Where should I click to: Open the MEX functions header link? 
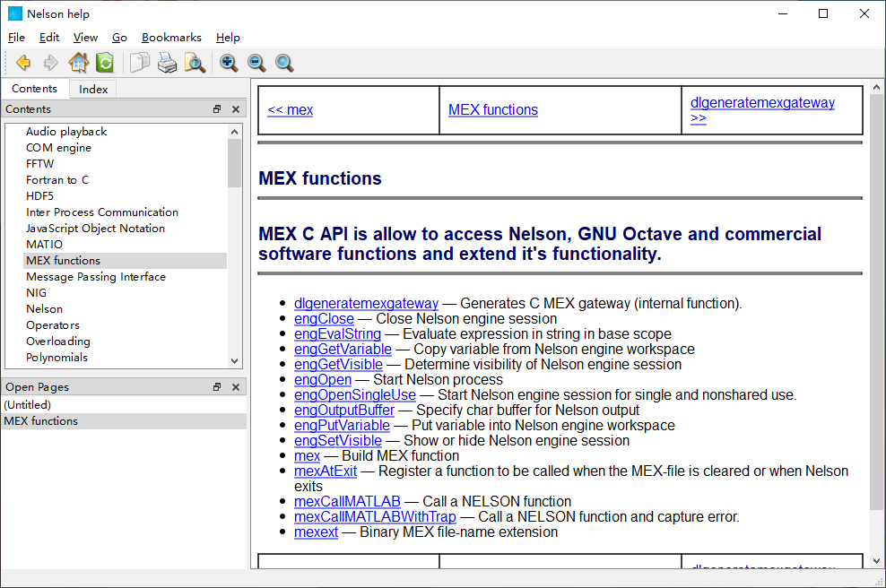492,109
